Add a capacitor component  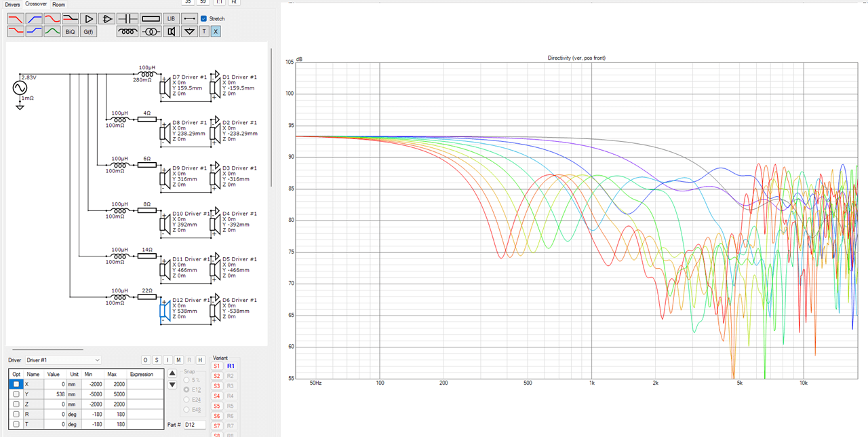point(127,19)
